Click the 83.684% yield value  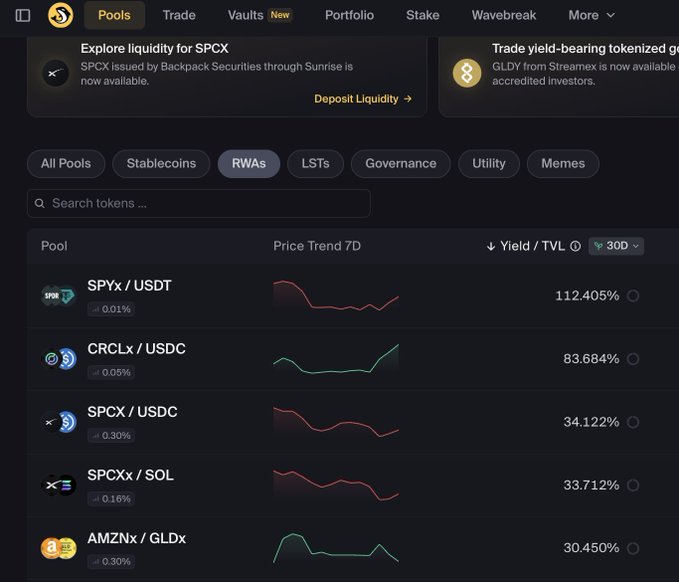591,359
